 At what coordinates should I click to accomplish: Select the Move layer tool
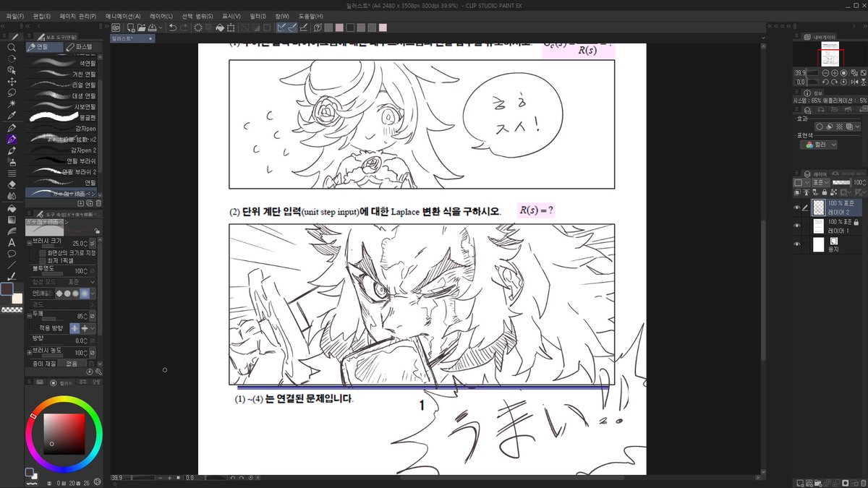click(x=12, y=82)
